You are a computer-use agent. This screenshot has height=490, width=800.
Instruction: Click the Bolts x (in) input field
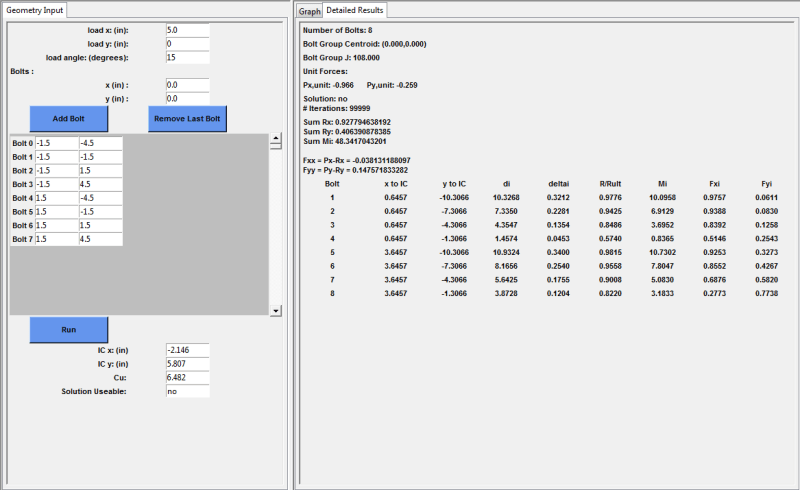click(187, 85)
